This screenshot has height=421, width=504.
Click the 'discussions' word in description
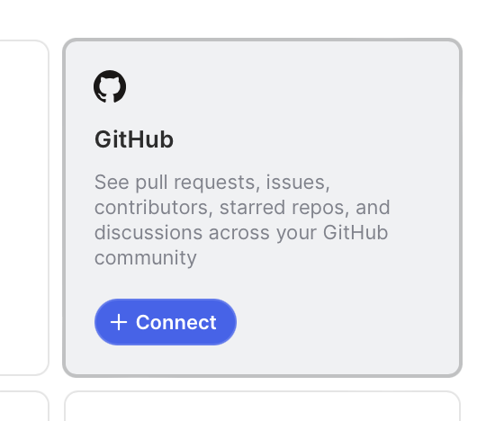pyautogui.click(x=148, y=233)
